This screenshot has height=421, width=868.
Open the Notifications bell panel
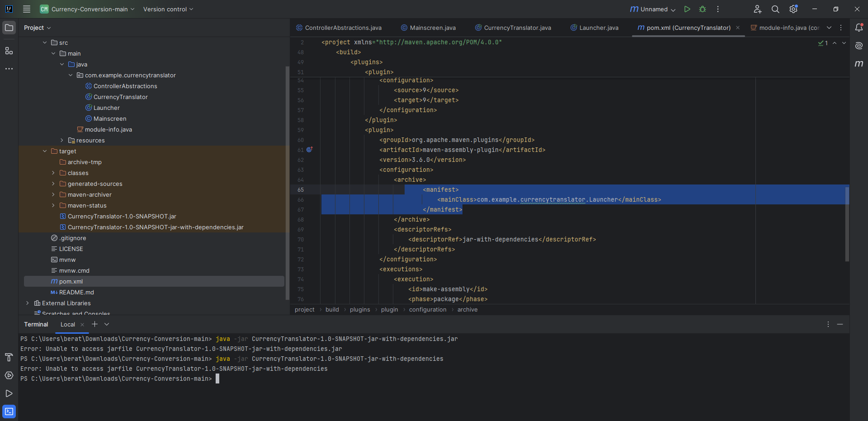pos(859,28)
